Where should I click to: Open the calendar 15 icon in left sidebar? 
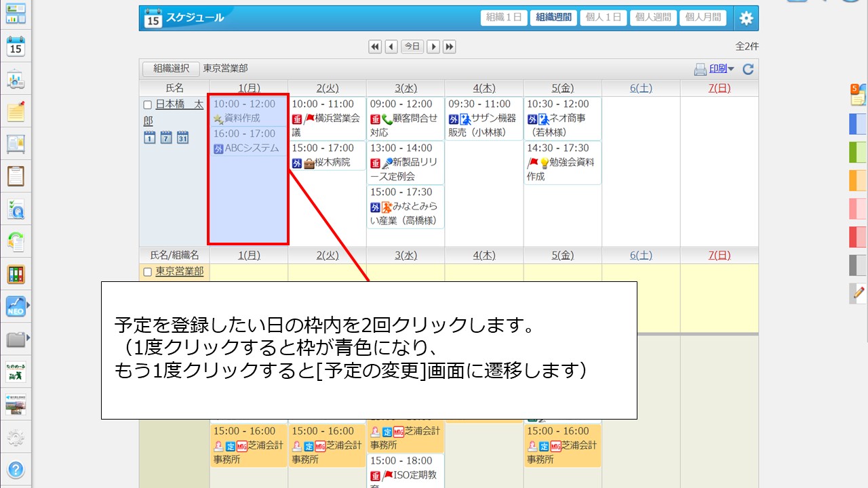click(x=16, y=47)
